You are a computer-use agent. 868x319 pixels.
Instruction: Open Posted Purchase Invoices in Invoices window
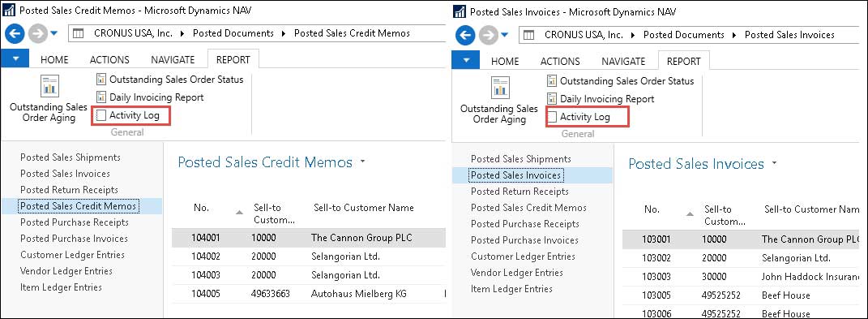[x=525, y=240]
